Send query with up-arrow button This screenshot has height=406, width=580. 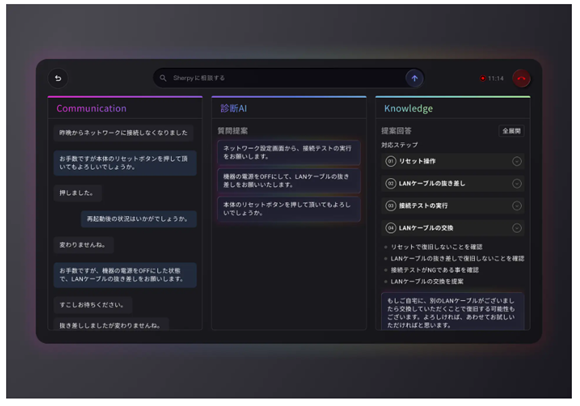coord(414,78)
